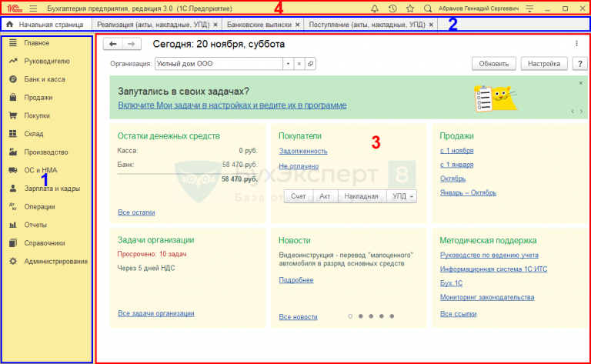Open service menu dropdown near username
The width and height of the screenshot is (591, 364).
point(529,8)
